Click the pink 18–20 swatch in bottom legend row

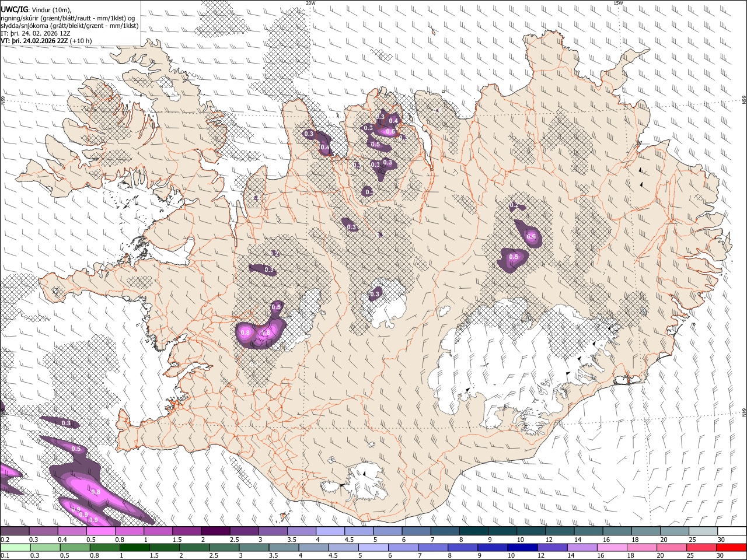(x=642, y=547)
